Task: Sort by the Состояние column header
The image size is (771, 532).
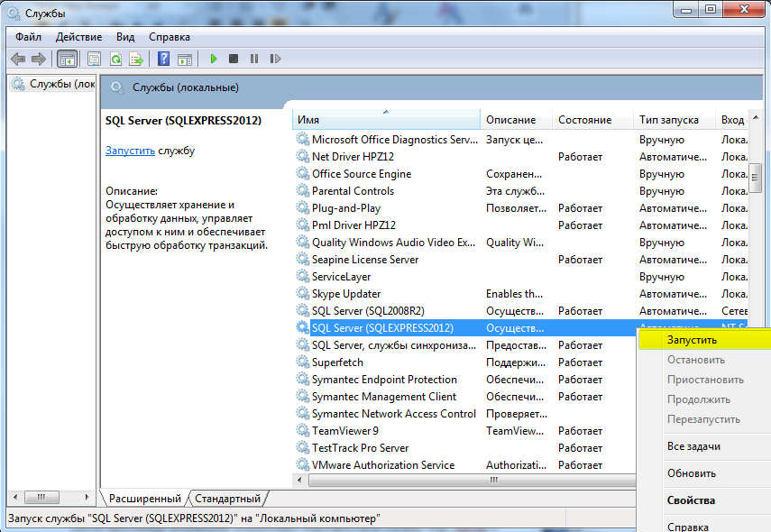Action: [x=593, y=120]
